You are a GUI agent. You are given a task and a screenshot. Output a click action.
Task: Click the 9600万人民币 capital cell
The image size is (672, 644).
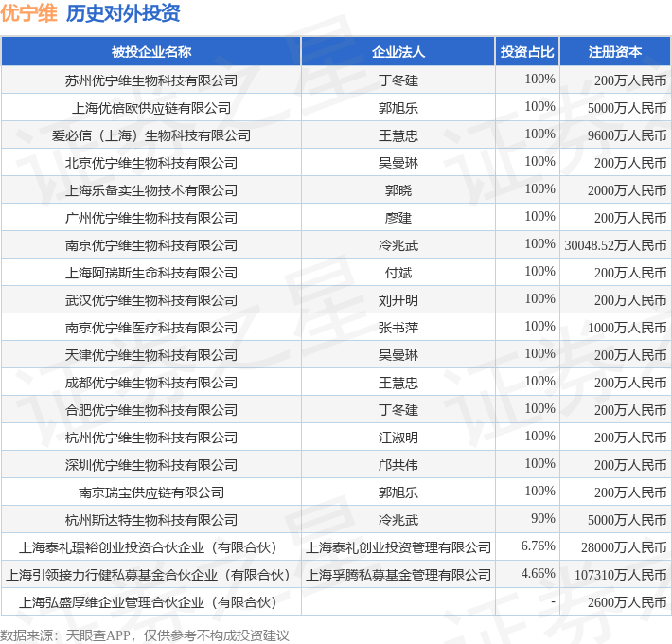tap(615, 135)
